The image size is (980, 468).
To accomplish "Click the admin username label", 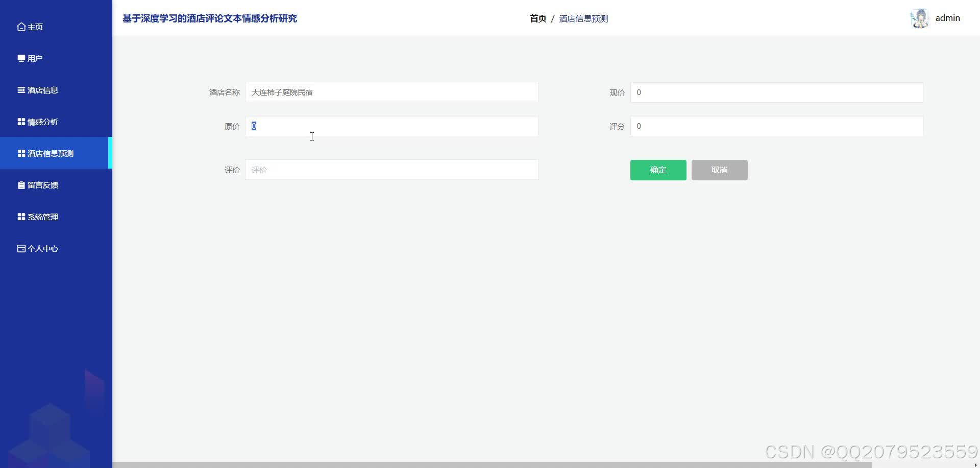I will click(x=947, y=18).
